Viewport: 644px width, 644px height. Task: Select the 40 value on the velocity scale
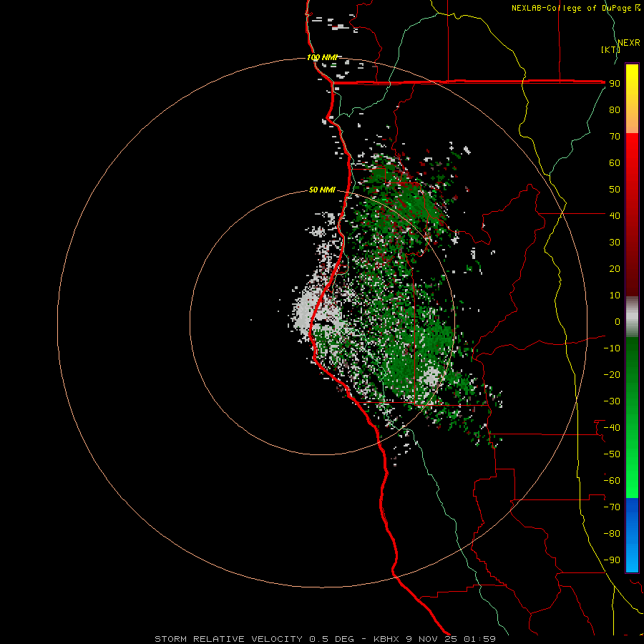615,215
